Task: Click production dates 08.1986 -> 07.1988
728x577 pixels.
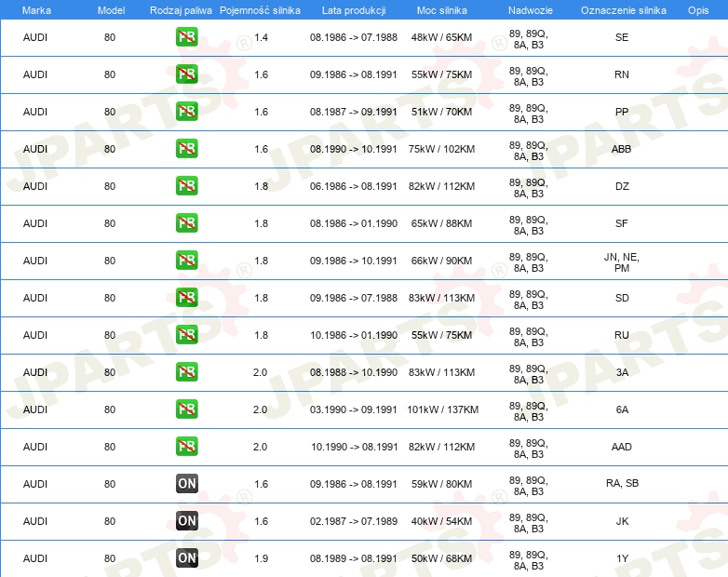Action: pyautogui.click(x=354, y=37)
